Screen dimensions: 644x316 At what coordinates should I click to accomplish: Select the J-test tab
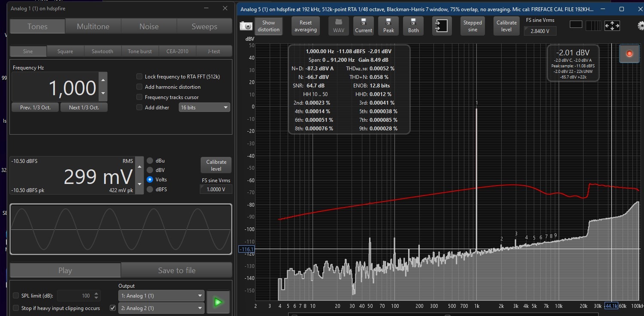(x=214, y=51)
